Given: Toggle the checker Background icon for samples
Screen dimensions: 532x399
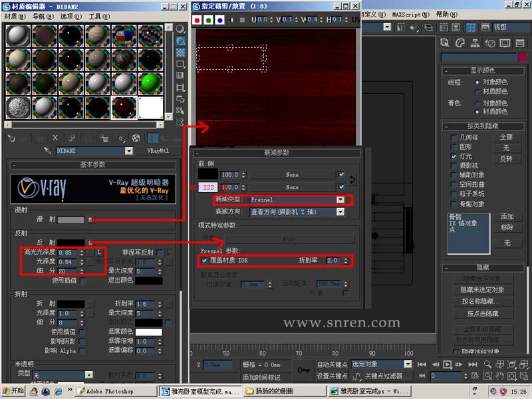Looking at the screenshot, I should pos(180,53).
